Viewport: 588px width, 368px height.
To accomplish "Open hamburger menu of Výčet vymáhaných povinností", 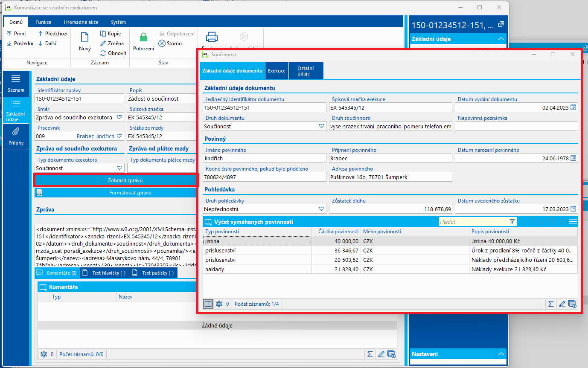I will 573,222.
